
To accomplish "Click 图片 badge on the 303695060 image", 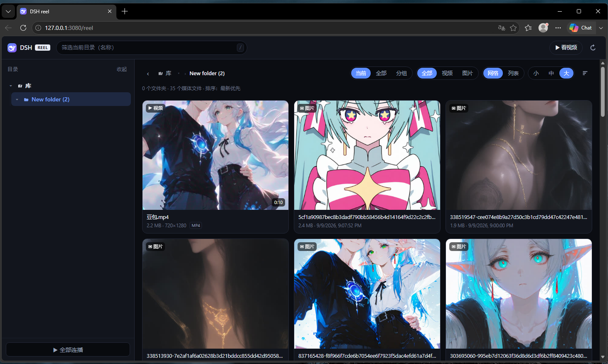I will (459, 246).
